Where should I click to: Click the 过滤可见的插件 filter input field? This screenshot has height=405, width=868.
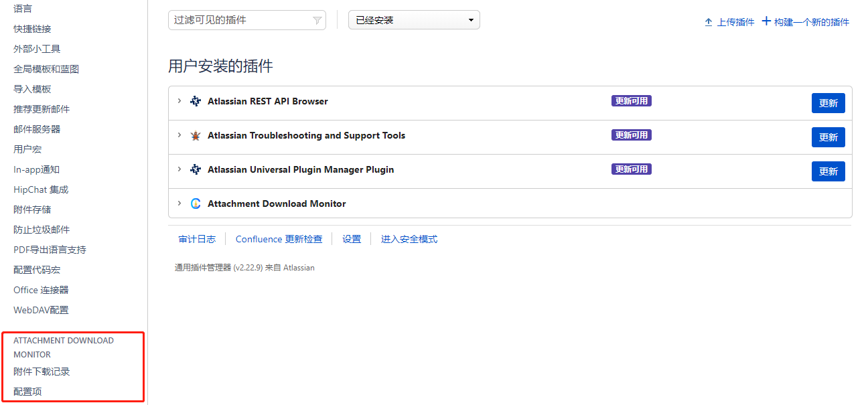click(x=241, y=20)
